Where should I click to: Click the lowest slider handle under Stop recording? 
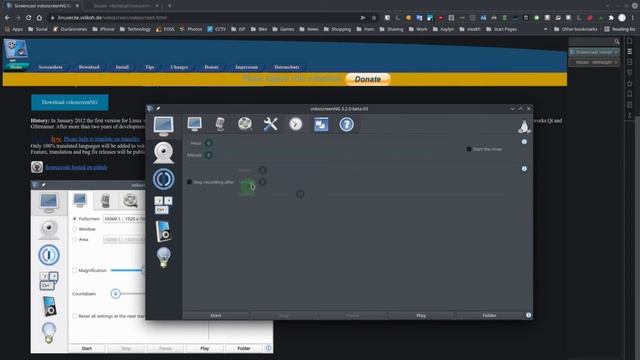[300, 194]
